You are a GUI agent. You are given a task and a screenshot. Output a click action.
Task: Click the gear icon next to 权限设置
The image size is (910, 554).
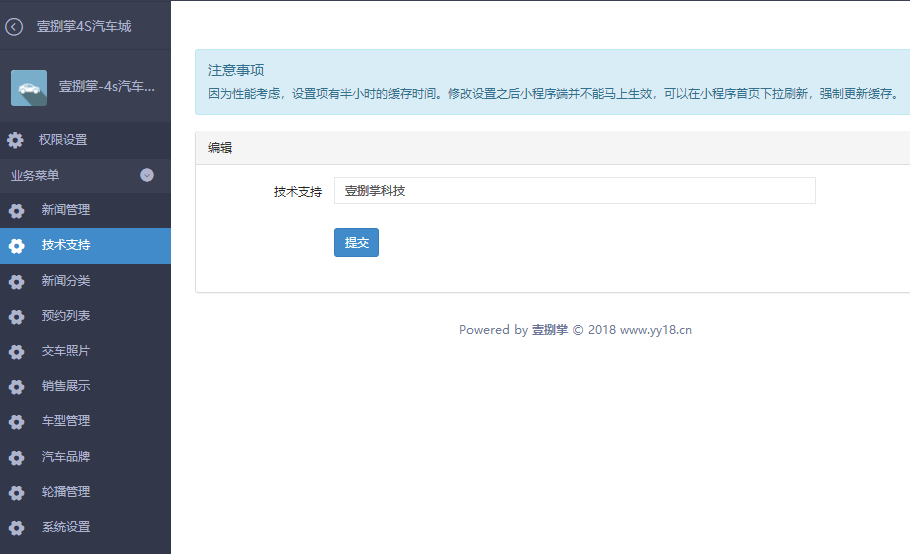[15, 140]
